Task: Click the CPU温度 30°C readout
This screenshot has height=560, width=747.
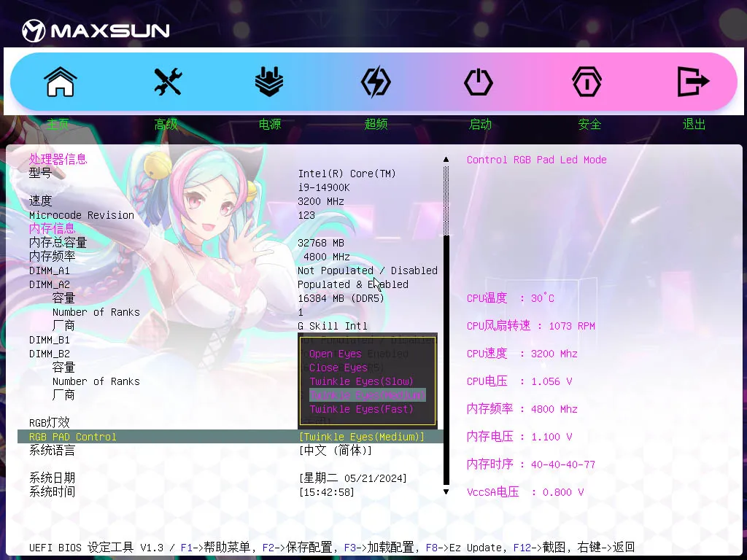Action: coord(510,298)
